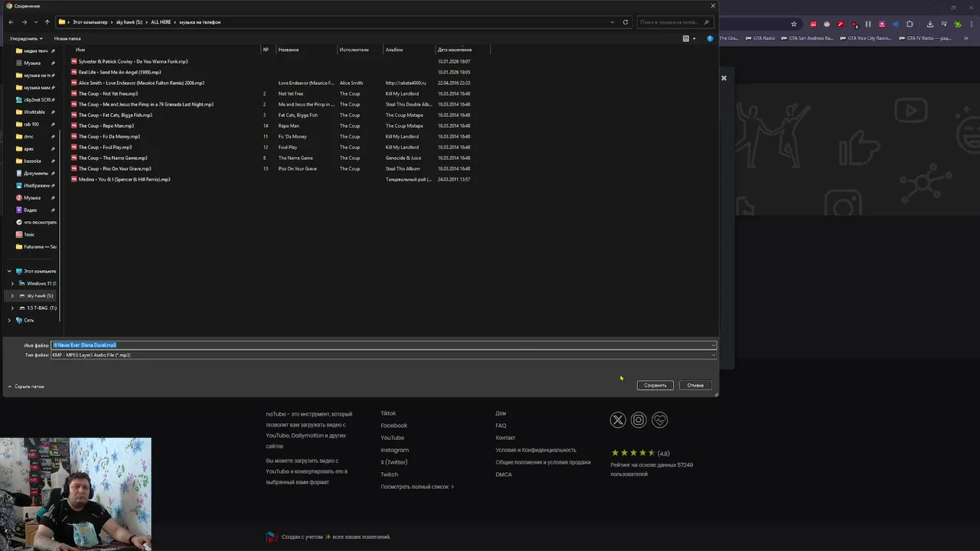Open the Instagram icon in noTube footer

tap(639, 419)
